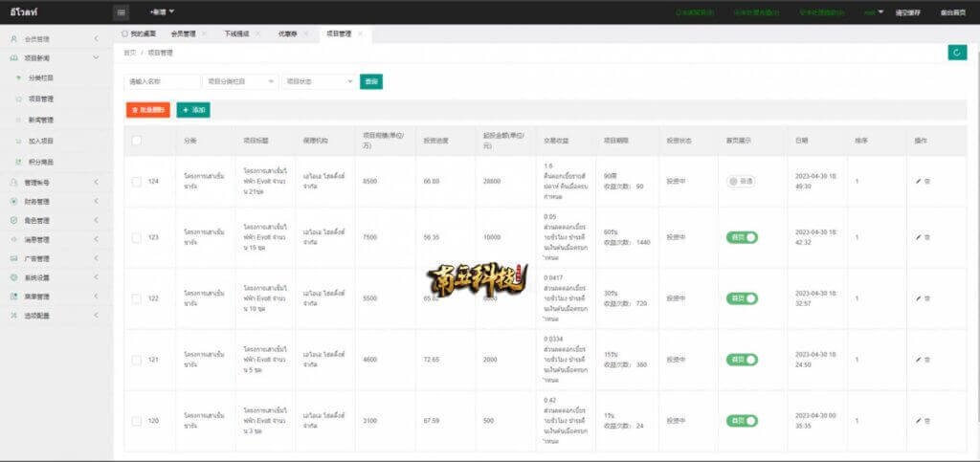Tick the select-all checkbox in table header
This screenshot has height=462, width=980.
[137, 141]
